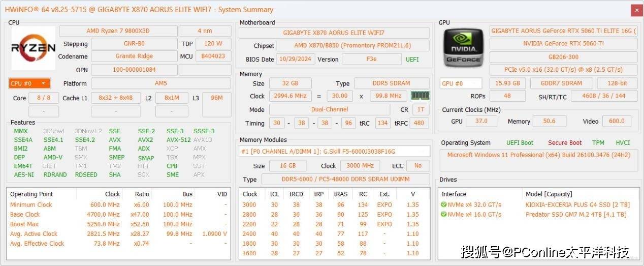This screenshot has width=644, height=266.
Task: Click the Secure Boot status label
Action: click(x=564, y=143)
